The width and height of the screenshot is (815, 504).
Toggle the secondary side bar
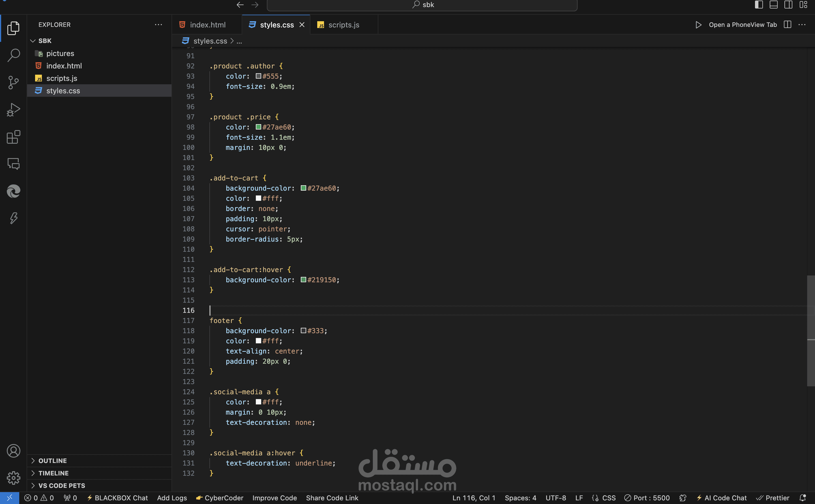pyautogui.click(x=788, y=5)
